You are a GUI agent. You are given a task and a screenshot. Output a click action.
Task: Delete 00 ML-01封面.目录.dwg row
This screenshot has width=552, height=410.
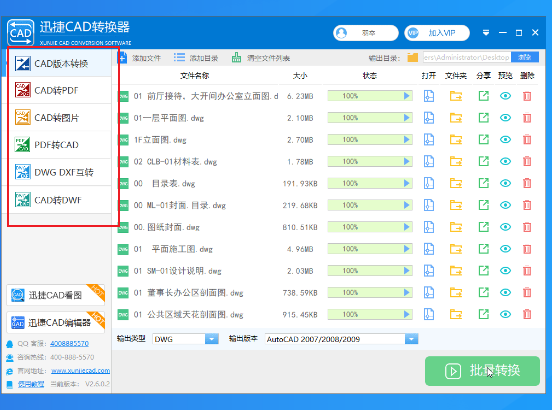point(527,205)
